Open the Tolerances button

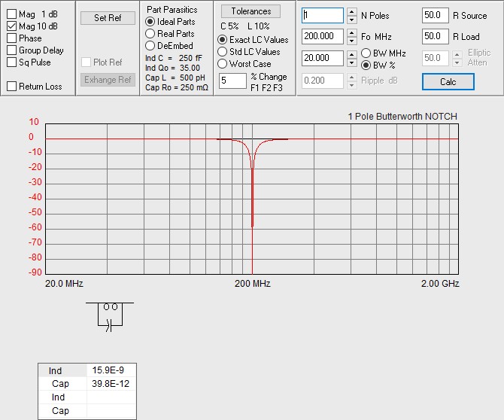point(250,11)
